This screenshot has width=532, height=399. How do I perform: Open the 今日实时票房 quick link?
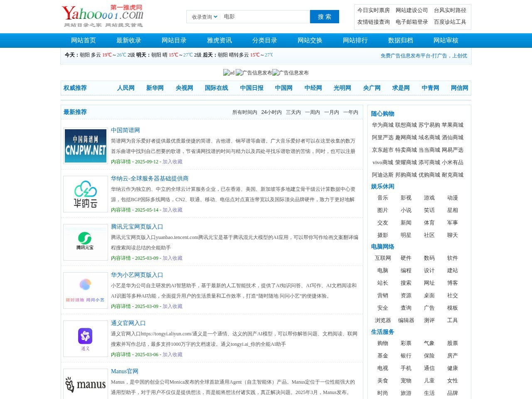tap(374, 10)
